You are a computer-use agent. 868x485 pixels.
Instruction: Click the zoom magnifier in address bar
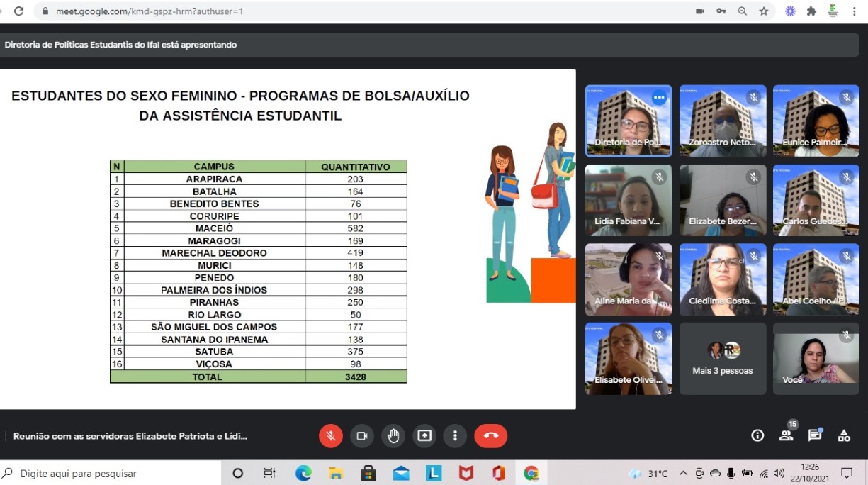[742, 11]
